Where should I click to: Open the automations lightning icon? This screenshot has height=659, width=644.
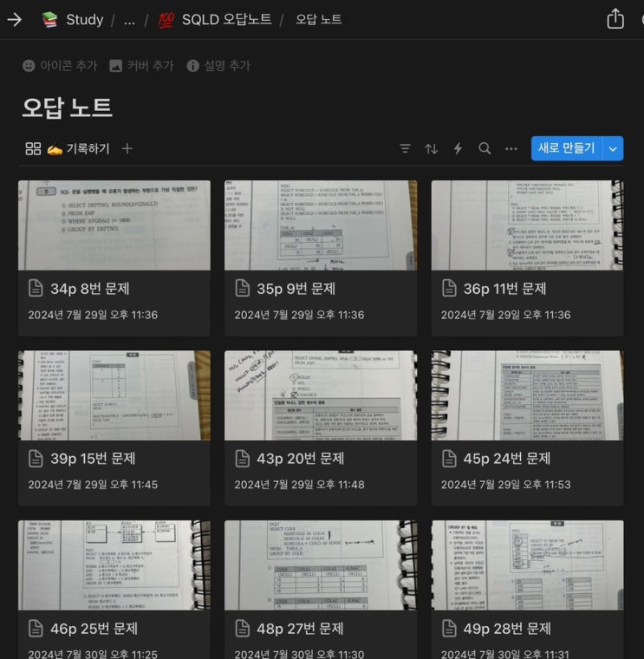click(x=458, y=148)
